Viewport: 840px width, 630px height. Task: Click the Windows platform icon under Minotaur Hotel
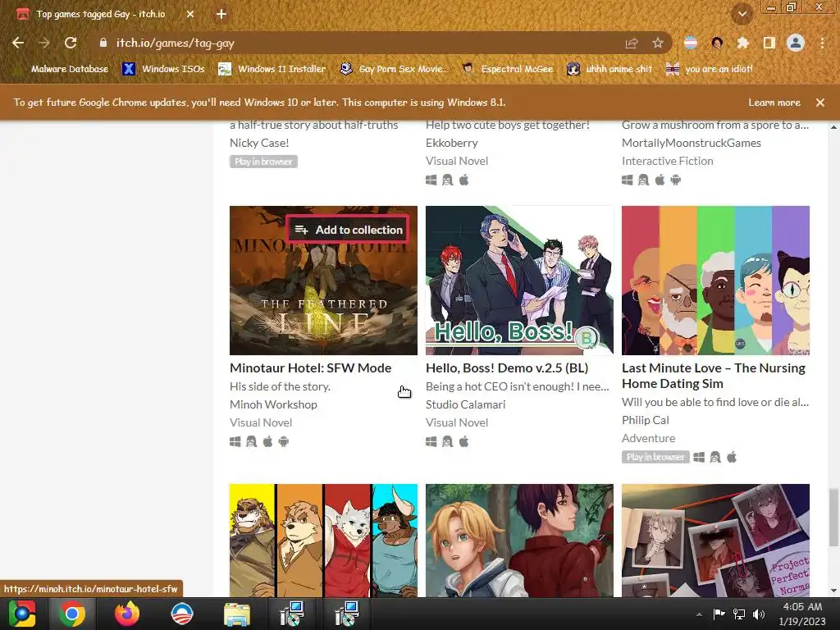pyautogui.click(x=235, y=441)
